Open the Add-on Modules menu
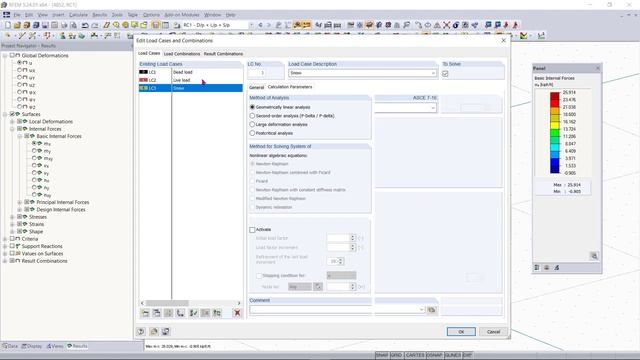This screenshot has width=640, height=360. pyautogui.click(x=182, y=15)
